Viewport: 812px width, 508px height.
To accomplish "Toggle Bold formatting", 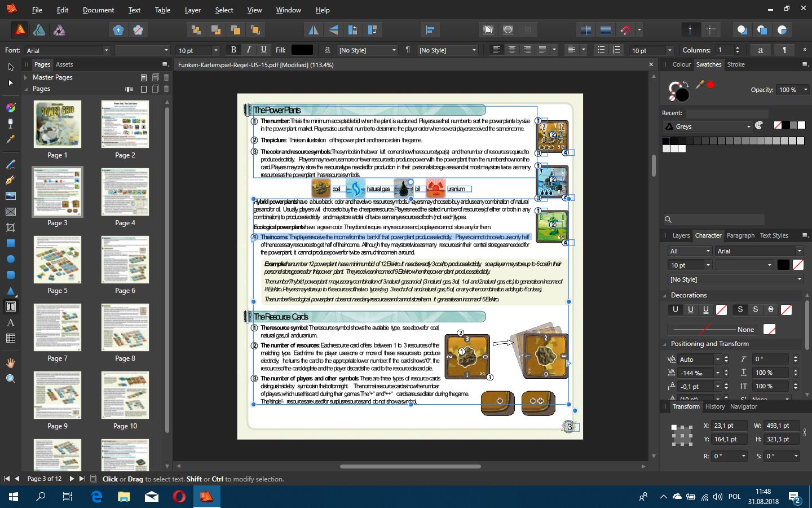I will pyautogui.click(x=233, y=50).
